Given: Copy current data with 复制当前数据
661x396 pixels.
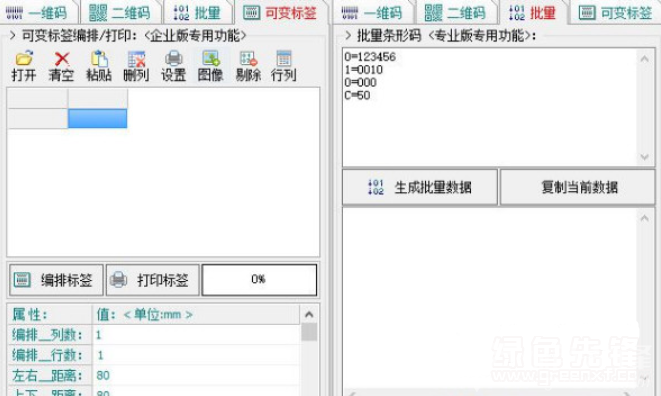Looking at the screenshot, I should coord(578,187).
